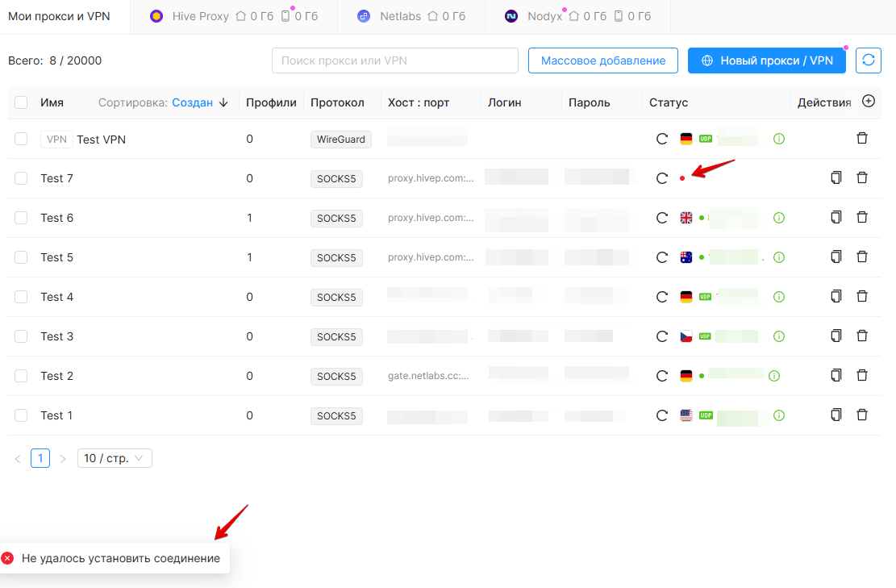Select the Test 1 row checkbox

(x=21, y=415)
